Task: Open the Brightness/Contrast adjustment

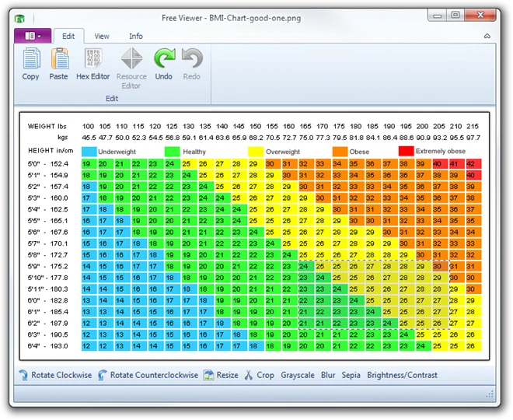Action: 402,375
